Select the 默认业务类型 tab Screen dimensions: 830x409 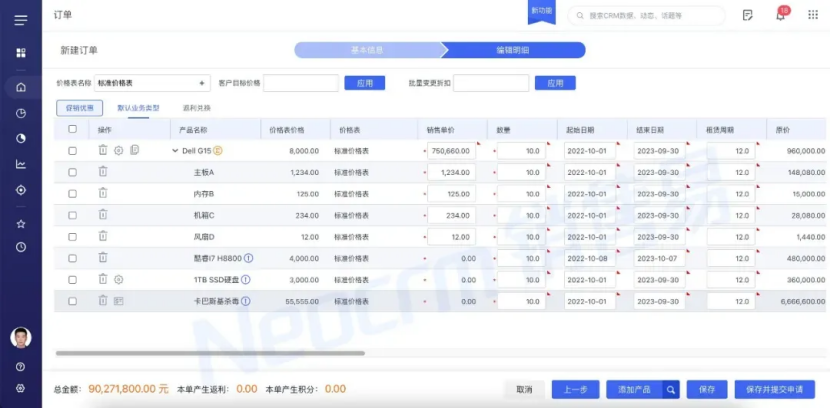(x=138, y=108)
